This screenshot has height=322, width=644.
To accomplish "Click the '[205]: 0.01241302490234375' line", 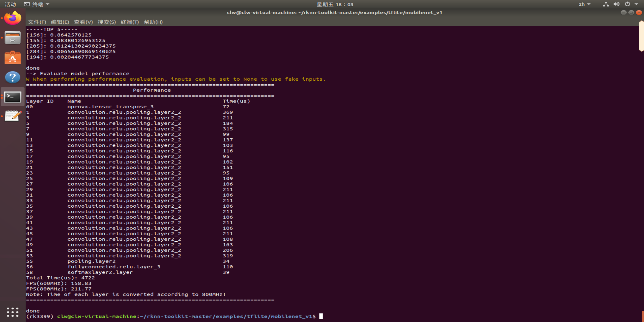I will pyautogui.click(x=71, y=46).
